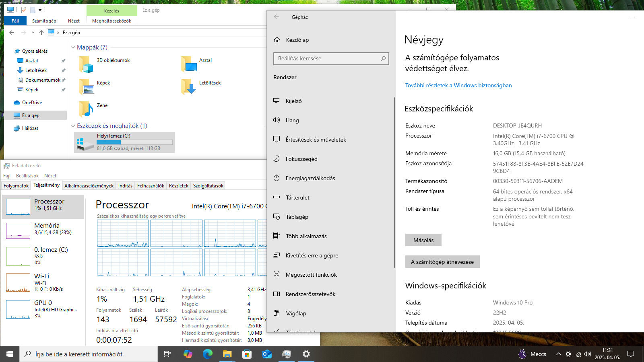Click the Beállítás keresése search field
This screenshot has width=644, height=362.
coord(331,58)
